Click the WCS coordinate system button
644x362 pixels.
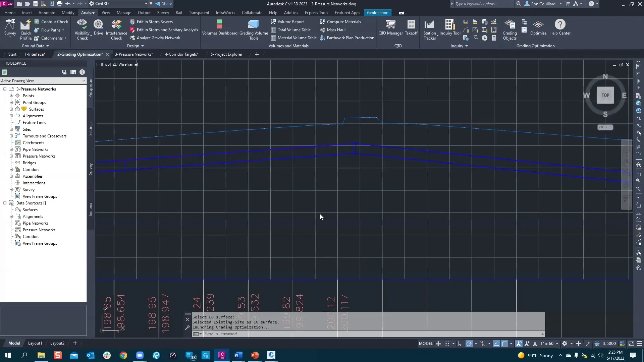(605, 127)
